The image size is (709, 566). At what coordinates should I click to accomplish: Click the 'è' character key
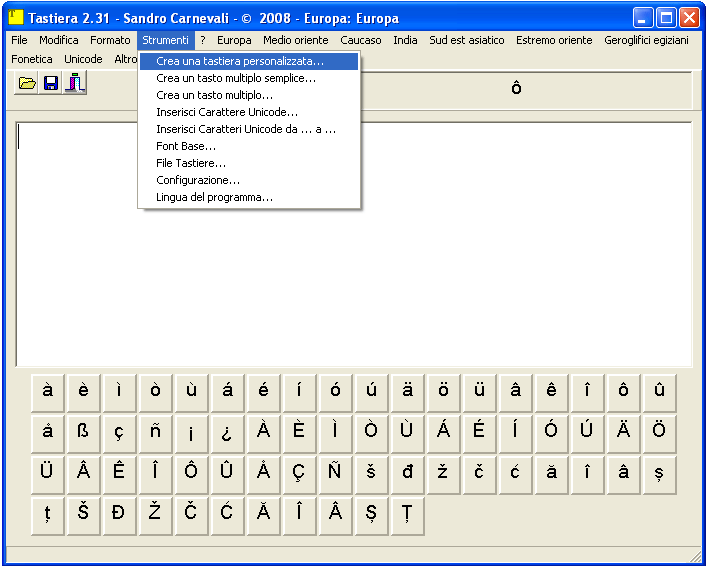[x=83, y=391]
